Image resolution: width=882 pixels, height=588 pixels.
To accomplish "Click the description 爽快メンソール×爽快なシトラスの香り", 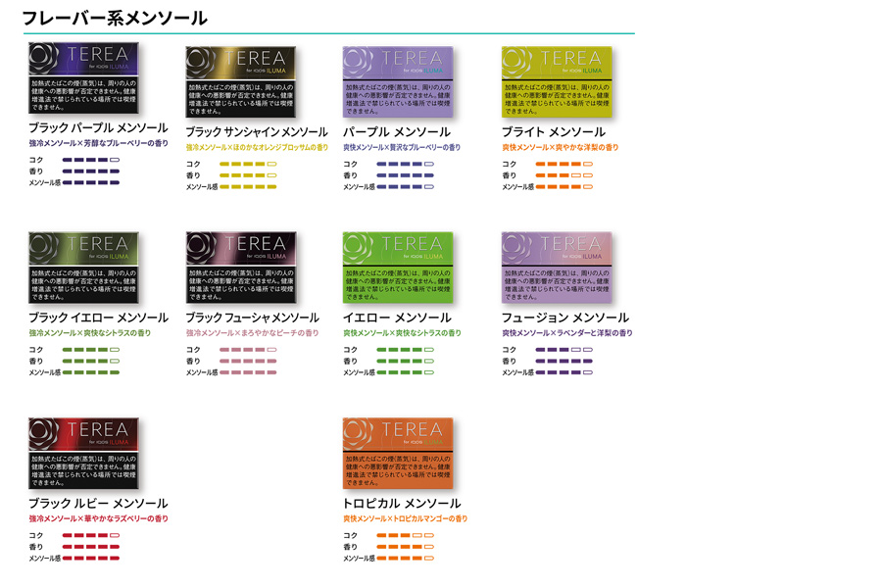I will 402,333.
